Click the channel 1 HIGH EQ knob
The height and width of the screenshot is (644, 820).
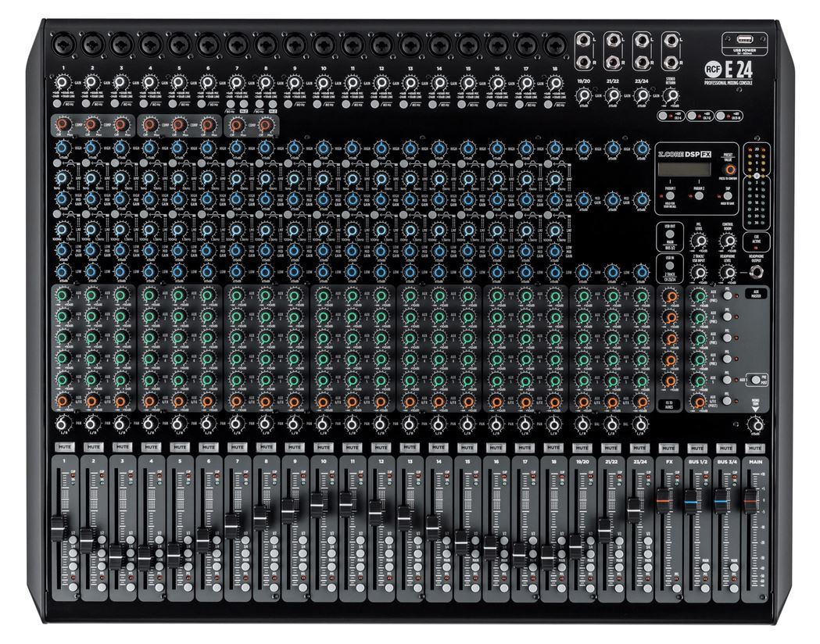[63, 149]
